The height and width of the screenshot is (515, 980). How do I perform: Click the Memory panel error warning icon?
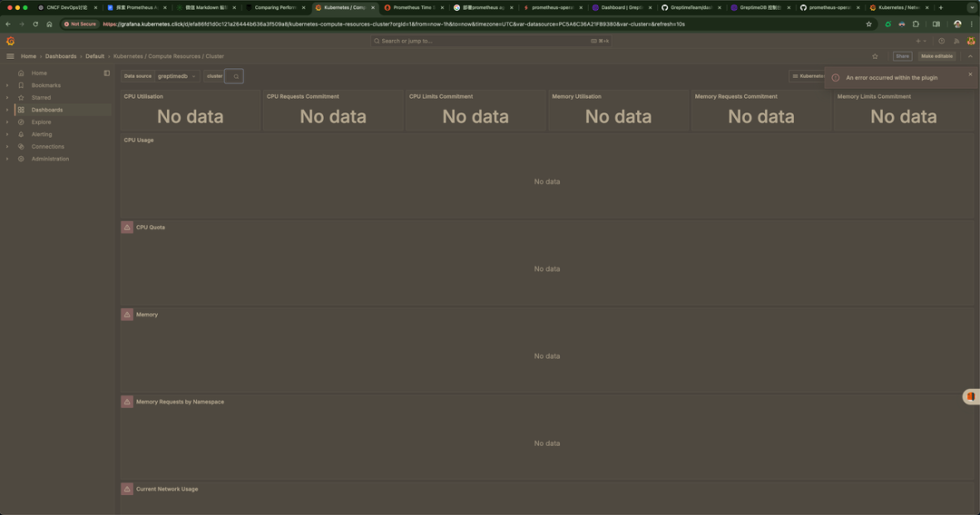coord(127,315)
